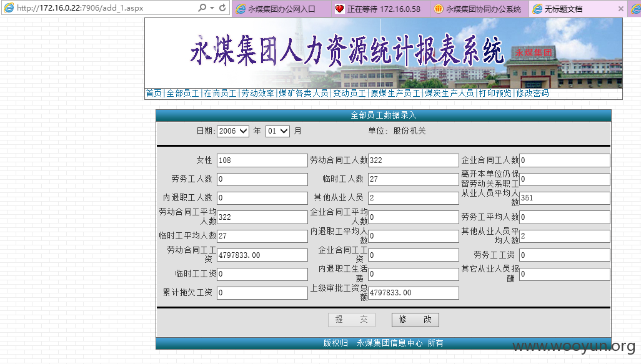Viewport: 641px width, 364px height.
Task: Expand the month dropdown showing 01
Action: (277, 131)
